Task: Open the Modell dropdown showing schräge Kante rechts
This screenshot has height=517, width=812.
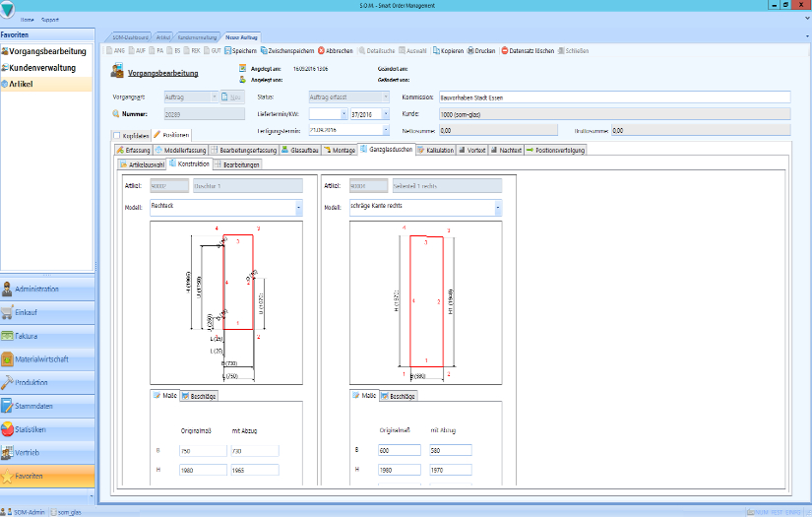Action: click(497, 208)
